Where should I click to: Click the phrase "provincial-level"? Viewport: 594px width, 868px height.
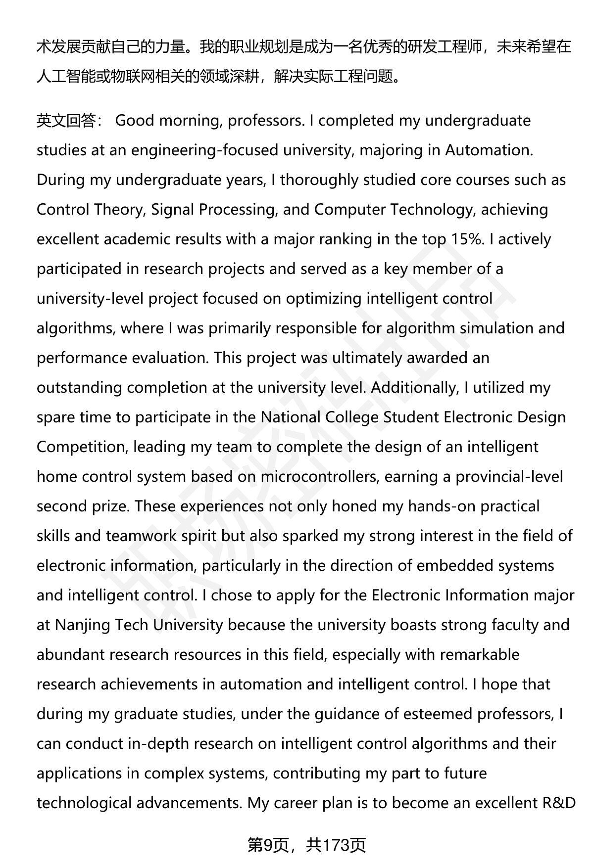(509, 477)
